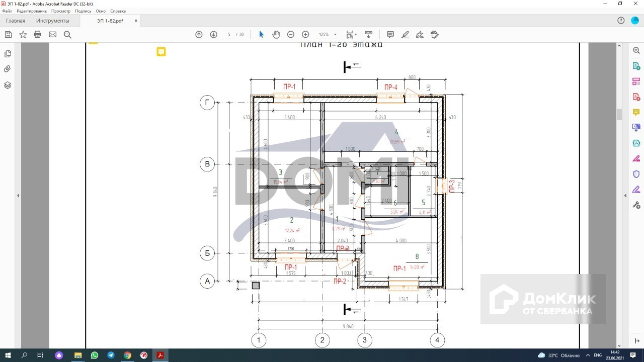Open File Explorer from the taskbar

(x=78, y=355)
